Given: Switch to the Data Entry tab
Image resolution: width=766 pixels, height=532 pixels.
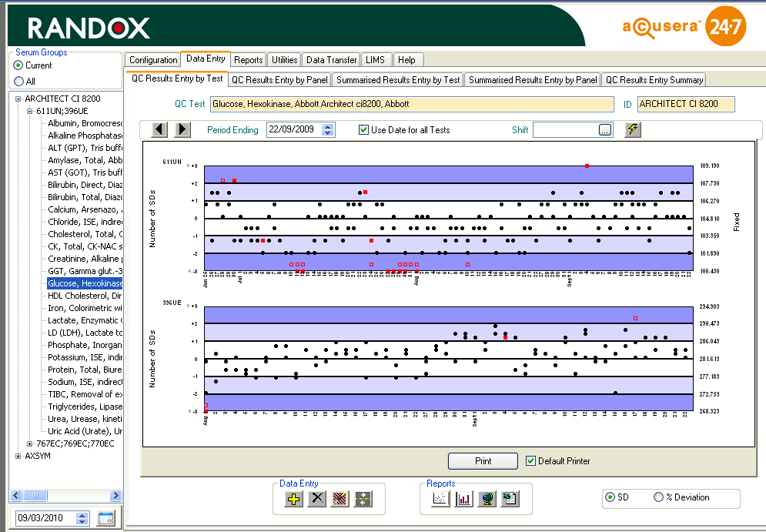Looking at the screenshot, I should [x=206, y=59].
